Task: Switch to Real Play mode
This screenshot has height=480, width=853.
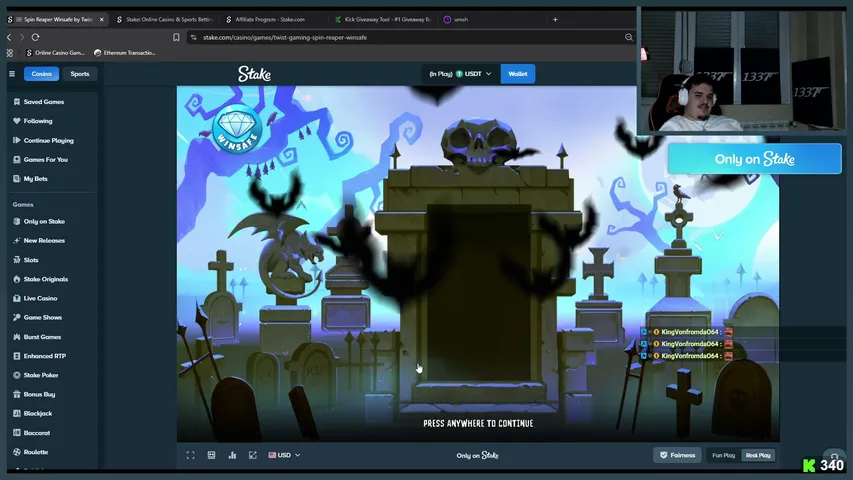Action: click(x=758, y=456)
